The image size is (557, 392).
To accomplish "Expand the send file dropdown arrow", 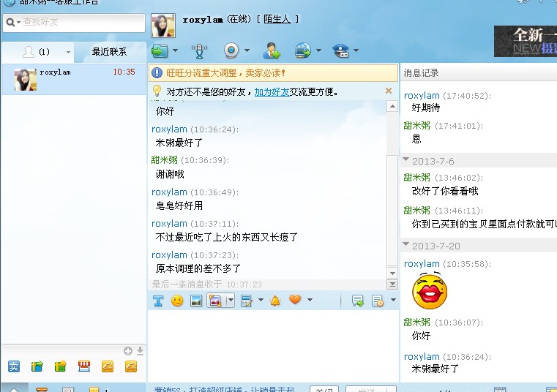I will (175, 50).
